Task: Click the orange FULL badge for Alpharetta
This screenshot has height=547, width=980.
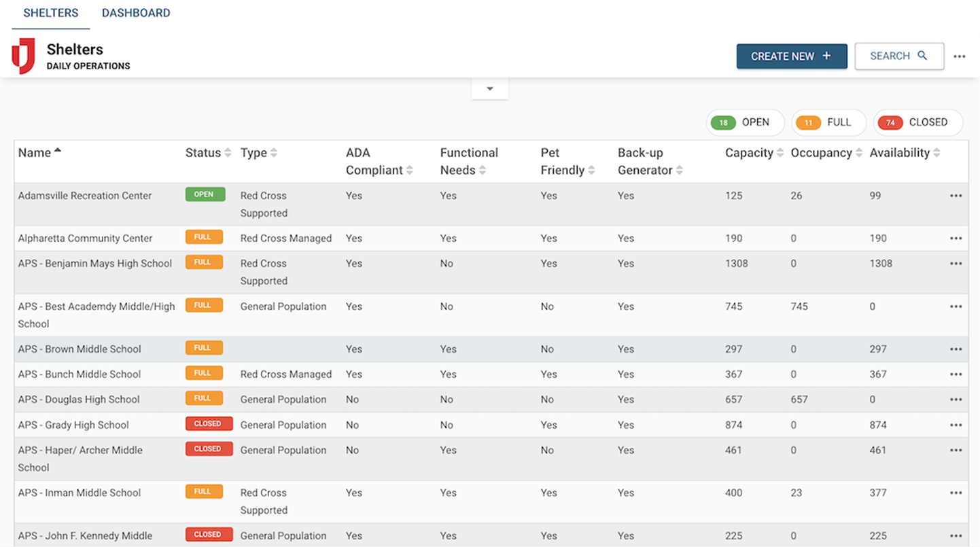Action: [204, 237]
